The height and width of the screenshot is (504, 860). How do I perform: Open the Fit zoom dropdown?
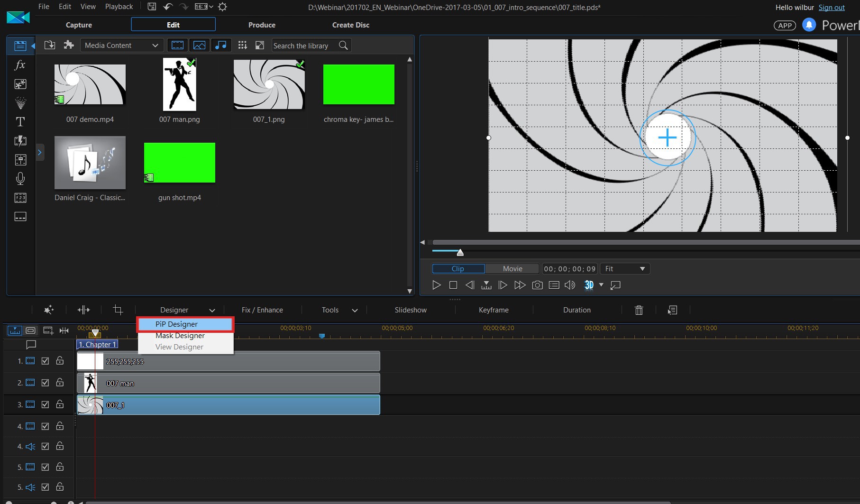625,269
